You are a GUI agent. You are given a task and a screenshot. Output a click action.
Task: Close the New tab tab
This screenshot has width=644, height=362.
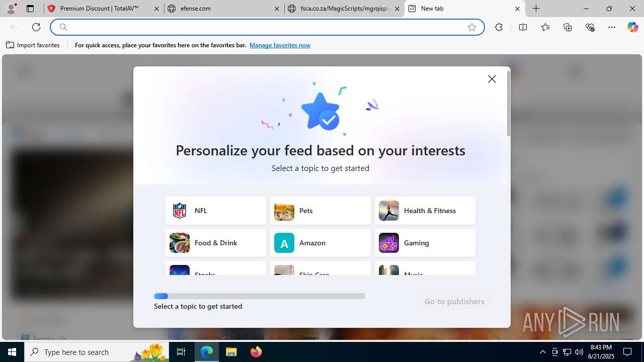[517, 9]
